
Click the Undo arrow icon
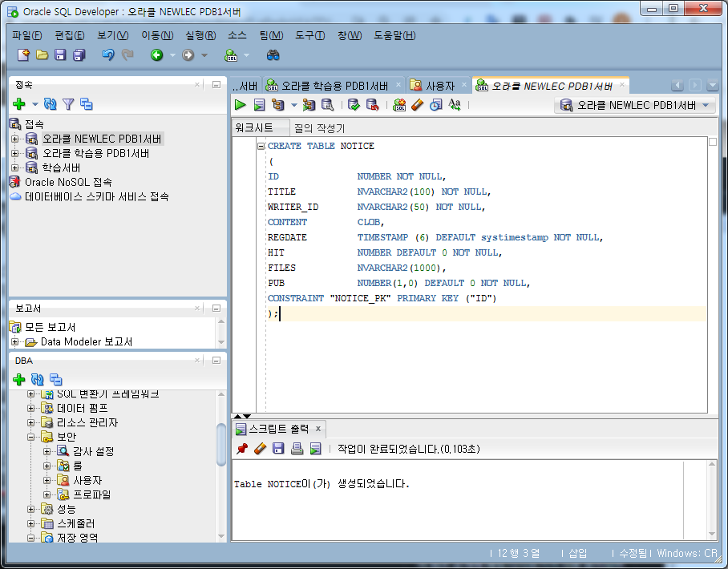pos(108,54)
